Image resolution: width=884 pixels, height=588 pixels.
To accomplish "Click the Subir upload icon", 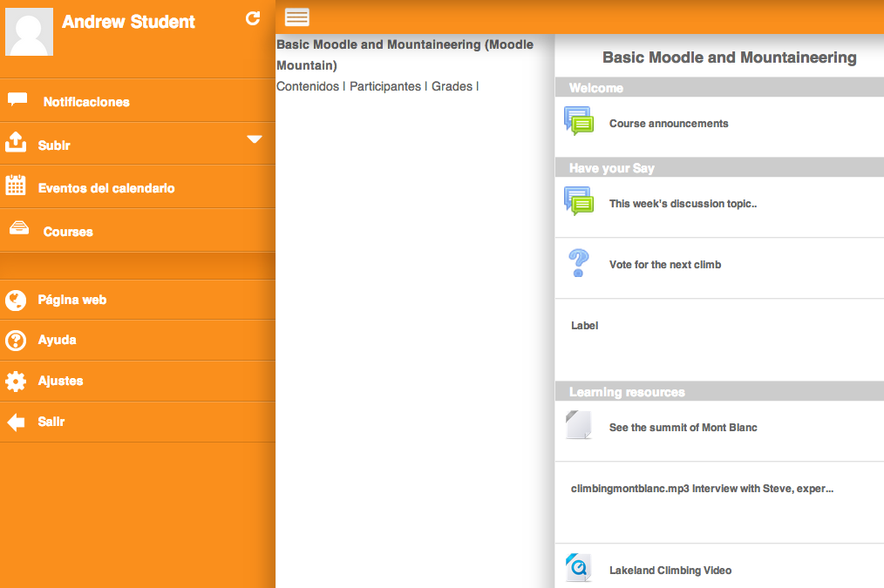I will (16, 142).
